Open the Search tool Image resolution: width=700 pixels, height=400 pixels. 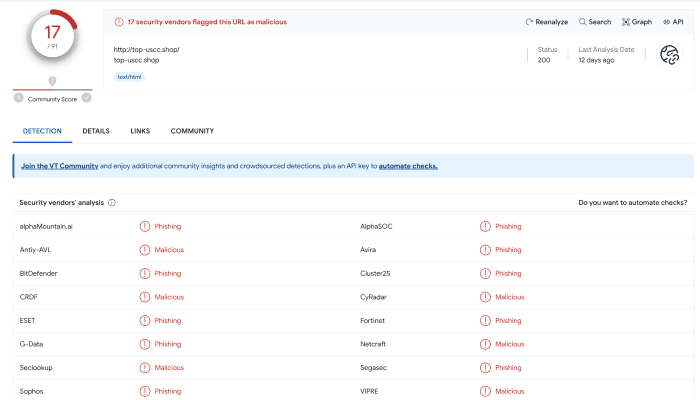(595, 22)
